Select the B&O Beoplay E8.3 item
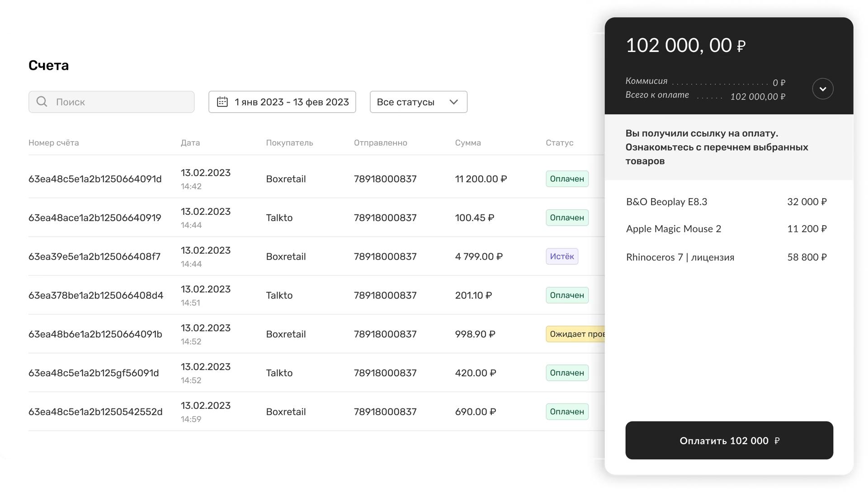868x492 pixels. [x=666, y=202]
